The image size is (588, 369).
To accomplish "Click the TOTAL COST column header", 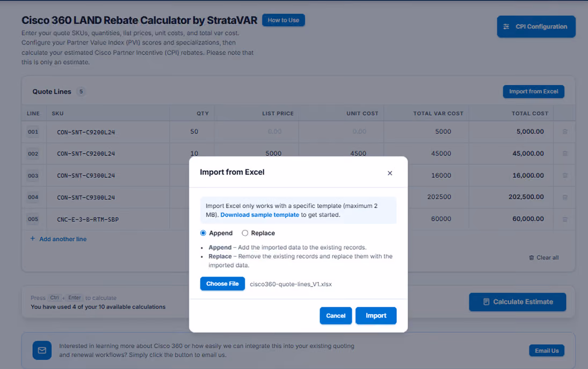I will click(529, 113).
